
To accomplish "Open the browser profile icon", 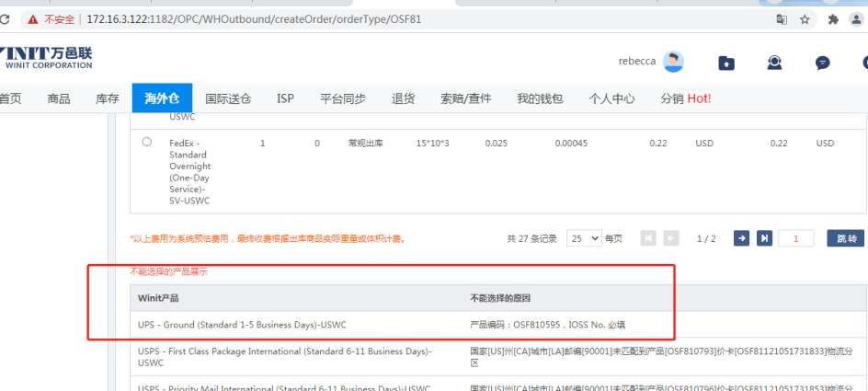I will pos(856,20).
